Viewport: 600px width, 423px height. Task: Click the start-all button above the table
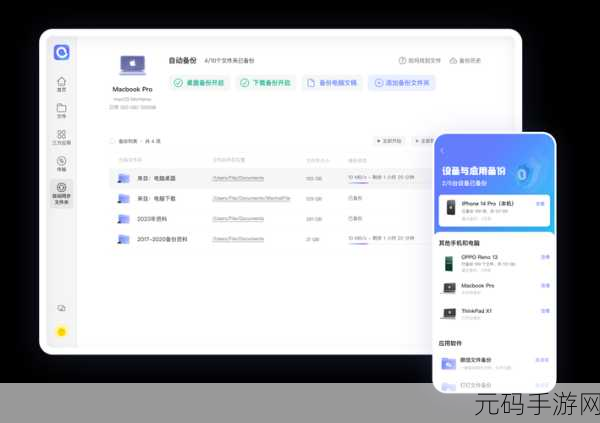(389, 141)
